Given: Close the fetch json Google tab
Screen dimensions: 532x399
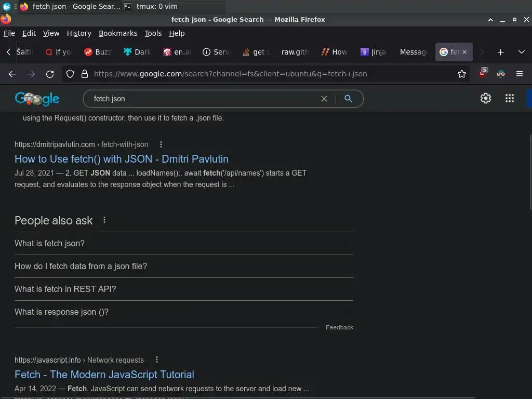Looking at the screenshot, I should (464, 52).
